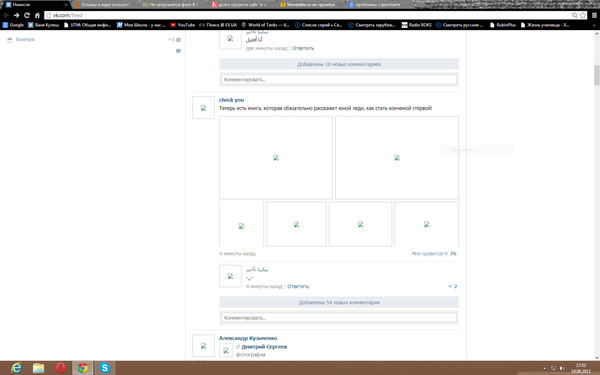This screenshot has width=600, height=375.
Task: Click Ответить under the 4-minute-old comment
Action: tap(298, 286)
